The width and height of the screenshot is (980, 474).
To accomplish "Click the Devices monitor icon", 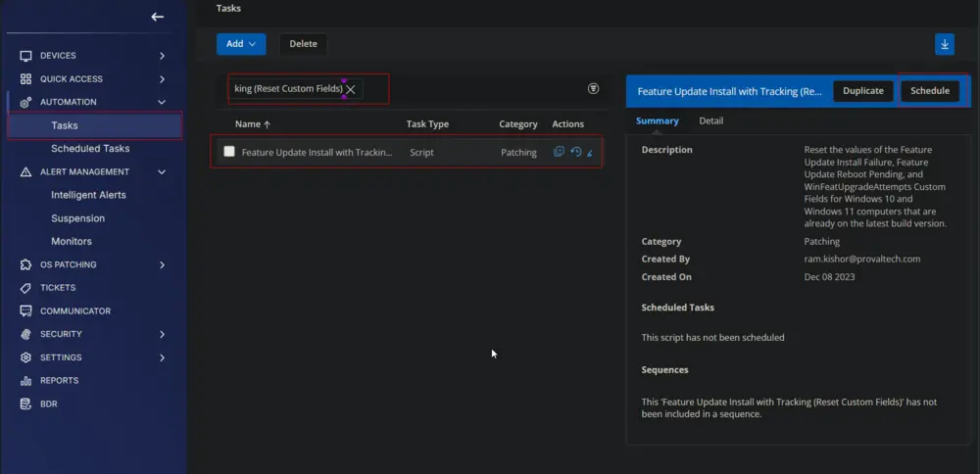I will coord(25,56).
